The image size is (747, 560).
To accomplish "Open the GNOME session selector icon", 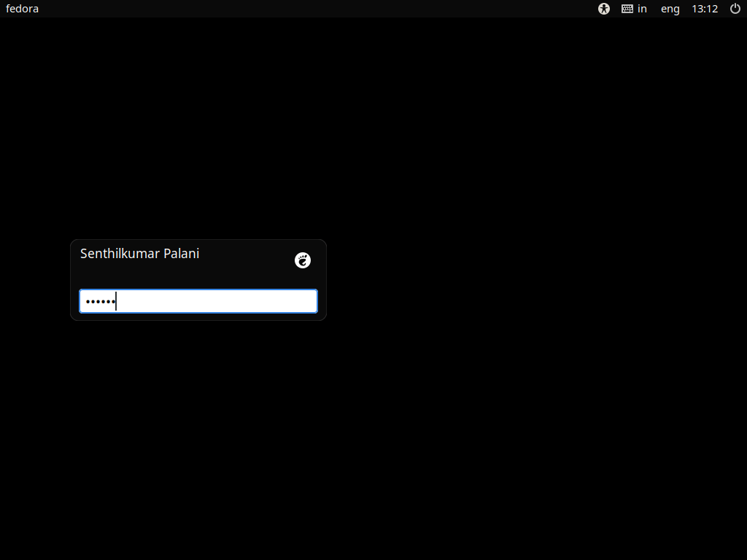I will (x=303, y=260).
